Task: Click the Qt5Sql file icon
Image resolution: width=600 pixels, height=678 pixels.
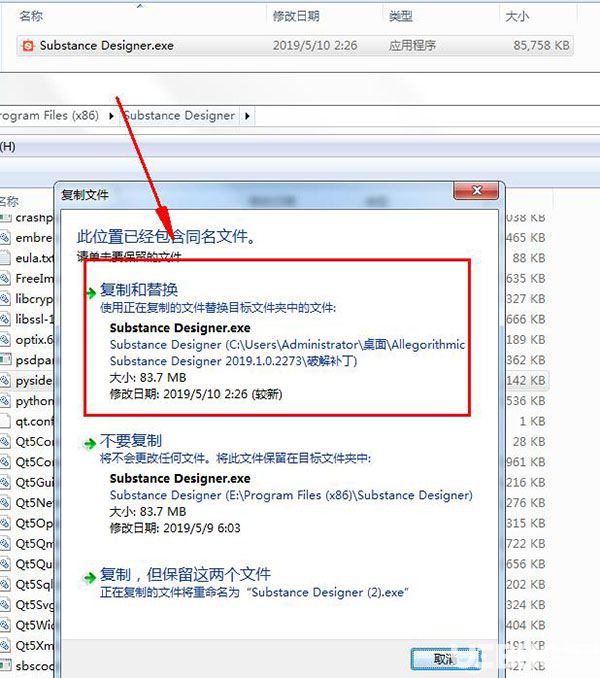Action: click(x=5, y=584)
